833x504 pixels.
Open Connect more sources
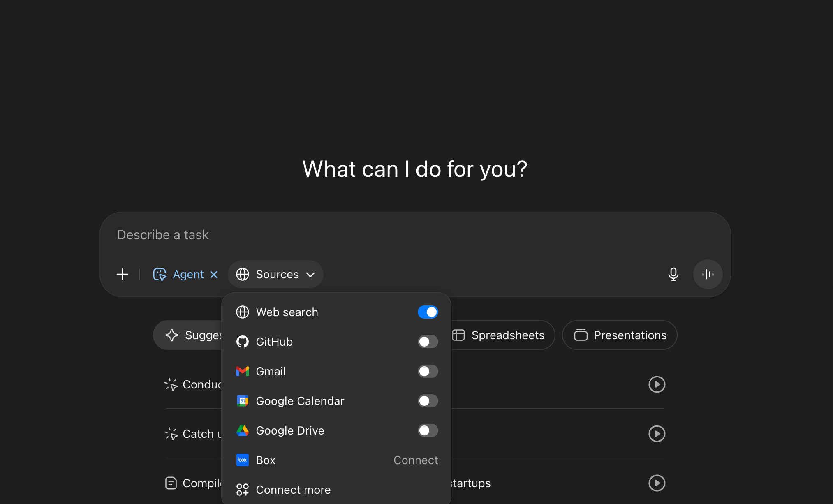tap(293, 490)
